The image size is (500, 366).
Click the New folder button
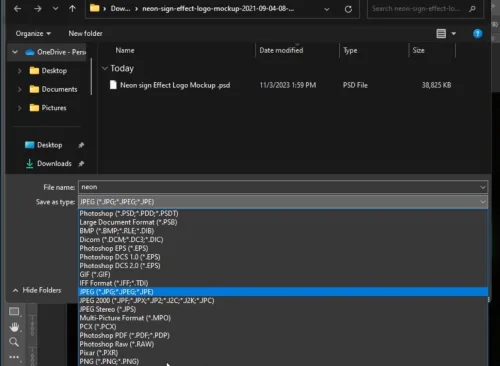point(85,34)
